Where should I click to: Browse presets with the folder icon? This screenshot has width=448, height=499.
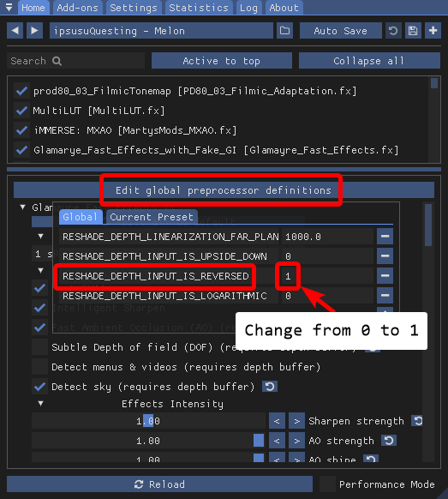click(284, 31)
